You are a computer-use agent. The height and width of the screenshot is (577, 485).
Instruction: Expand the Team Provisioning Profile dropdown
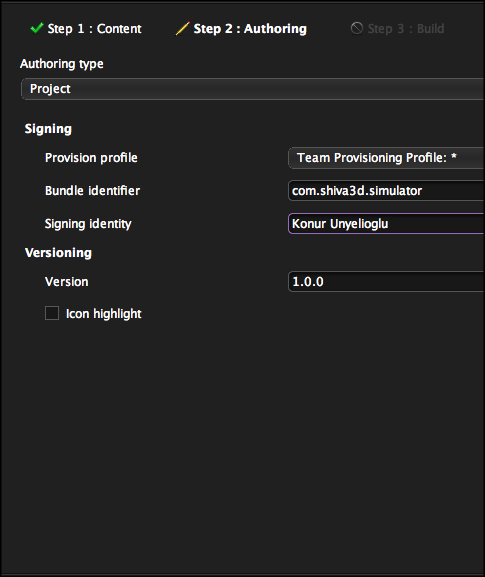coord(386,158)
